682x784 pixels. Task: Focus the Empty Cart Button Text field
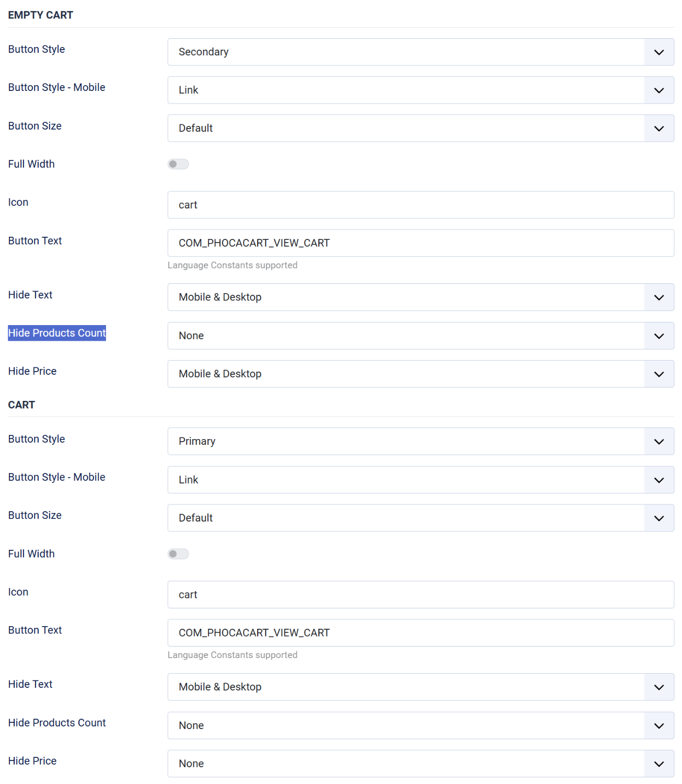click(x=420, y=243)
